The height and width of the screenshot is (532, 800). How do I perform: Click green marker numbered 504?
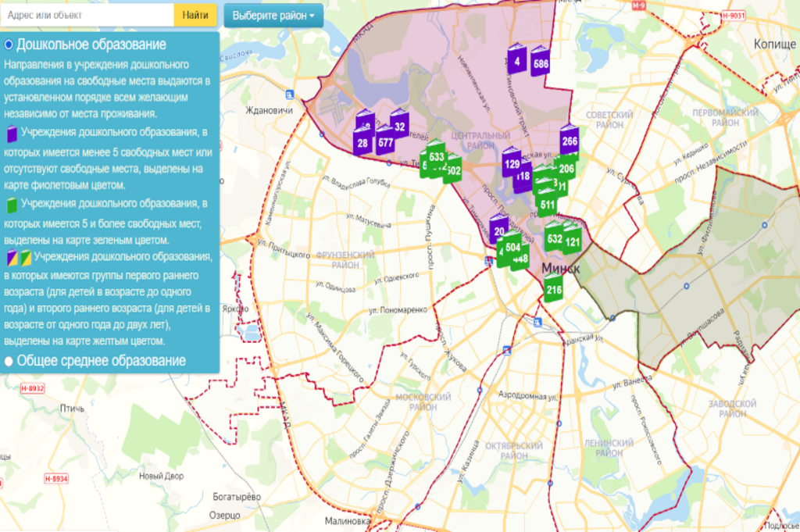pos(512,247)
